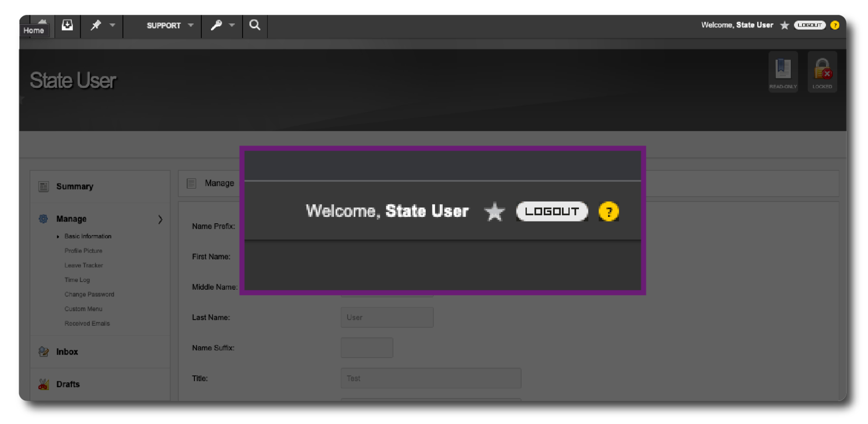Click the READ-ONLY book icon
868x424 pixels.
[783, 72]
